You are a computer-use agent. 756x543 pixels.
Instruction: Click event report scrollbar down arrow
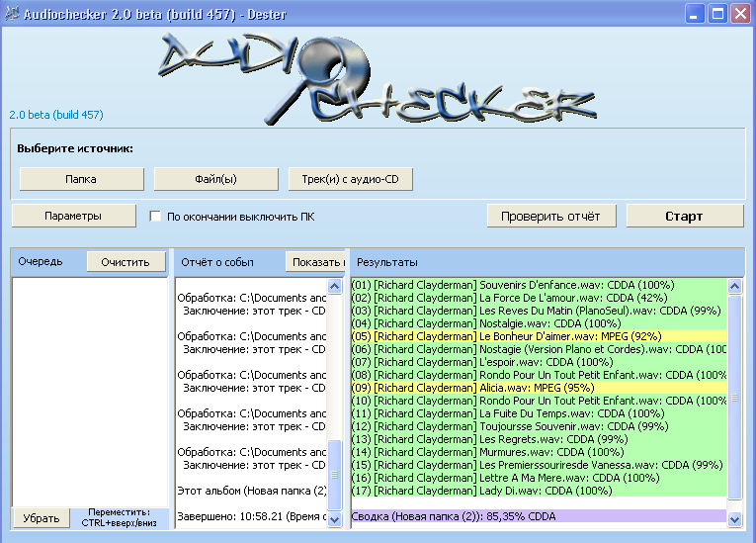[x=334, y=519]
